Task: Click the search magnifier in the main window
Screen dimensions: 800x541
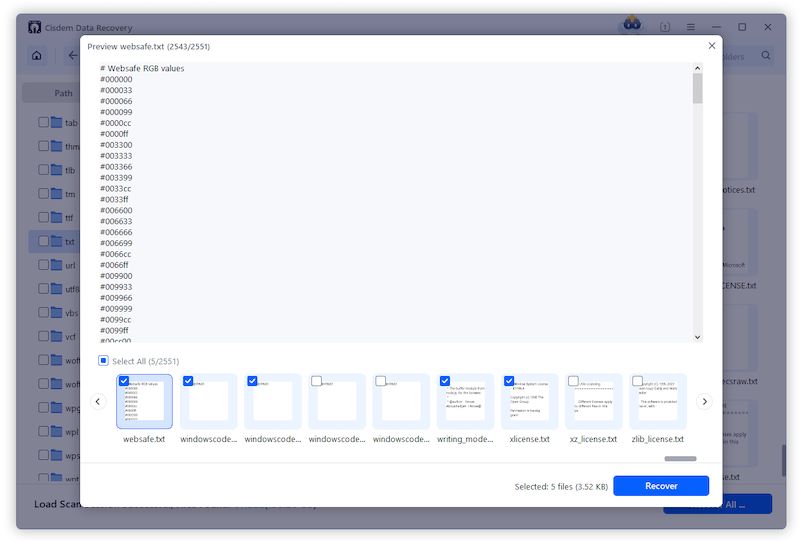Action: pos(766,56)
